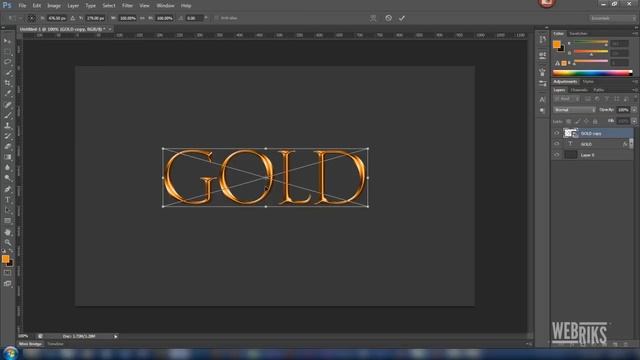Select the Spot Healing Brush tool

tap(7, 105)
